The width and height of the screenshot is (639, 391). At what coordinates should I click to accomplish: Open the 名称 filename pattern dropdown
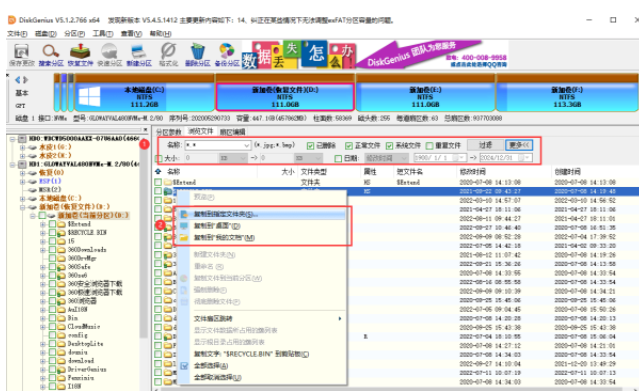(x=246, y=145)
